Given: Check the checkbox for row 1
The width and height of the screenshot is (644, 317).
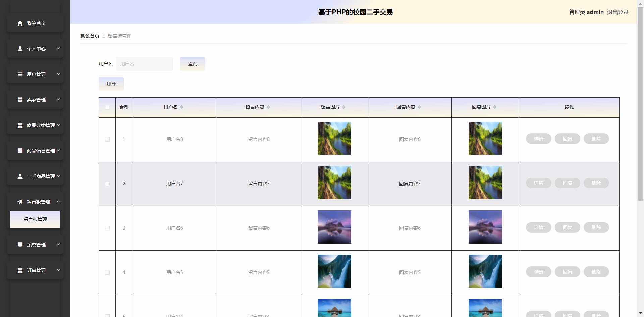Looking at the screenshot, I should (x=107, y=139).
